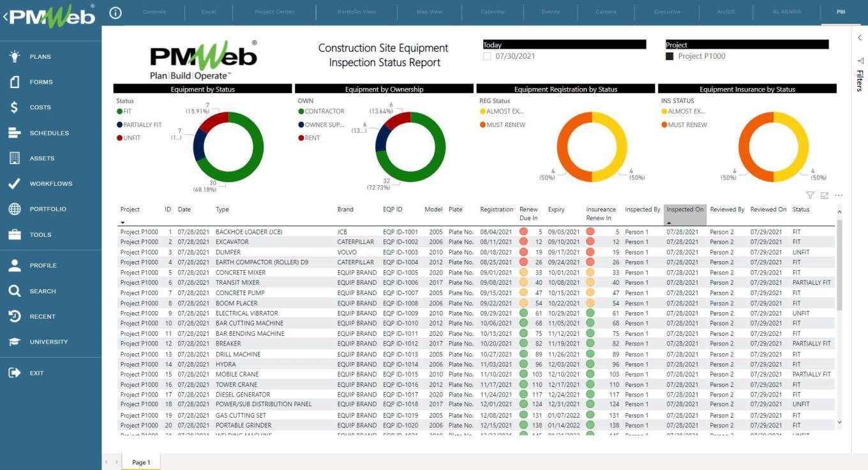Open the Assets building icon
This screenshot has height=470, width=868.
[x=15, y=158]
